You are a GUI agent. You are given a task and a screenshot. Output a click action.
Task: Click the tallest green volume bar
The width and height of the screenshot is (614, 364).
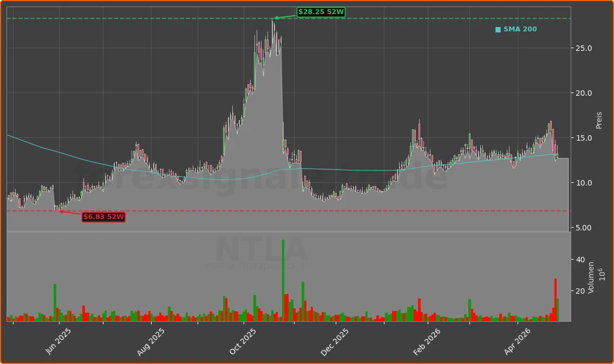pos(283,280)
